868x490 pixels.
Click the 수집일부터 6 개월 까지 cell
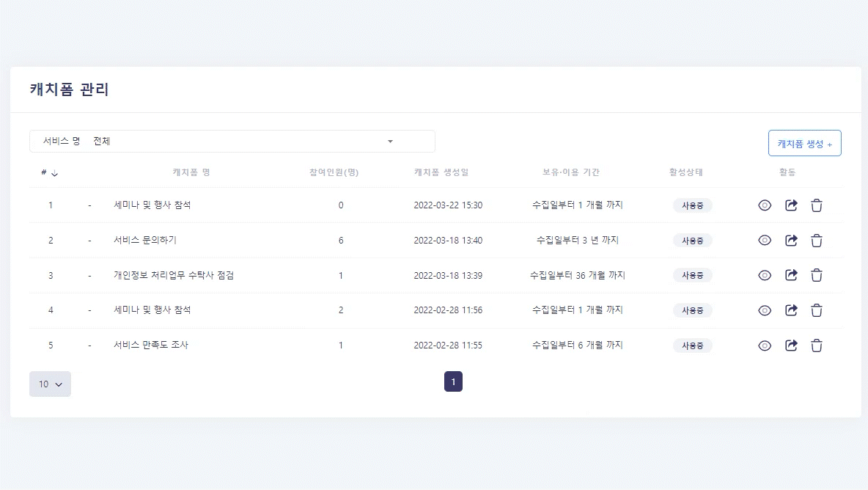coord(578,345)
